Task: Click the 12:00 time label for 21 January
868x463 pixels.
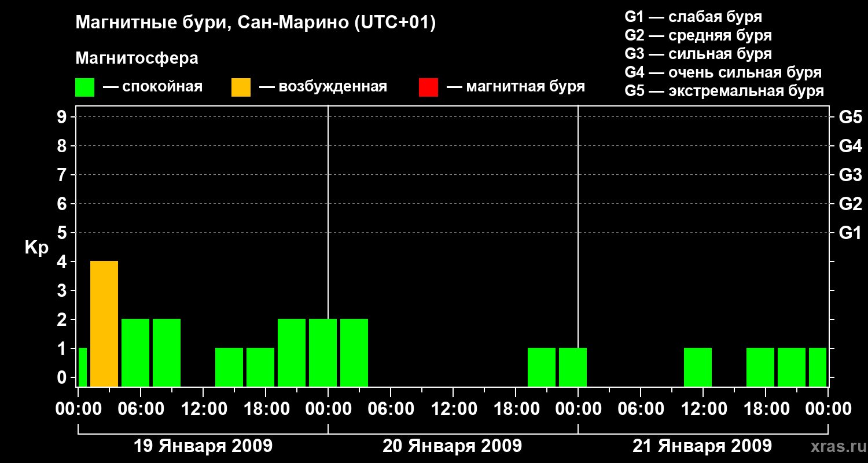Action: tap(703, 409)
